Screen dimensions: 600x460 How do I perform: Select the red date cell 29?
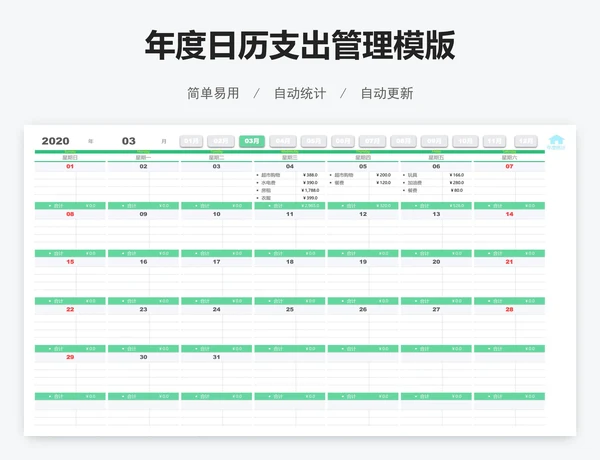pyautogui.click(x=70, y=357)
